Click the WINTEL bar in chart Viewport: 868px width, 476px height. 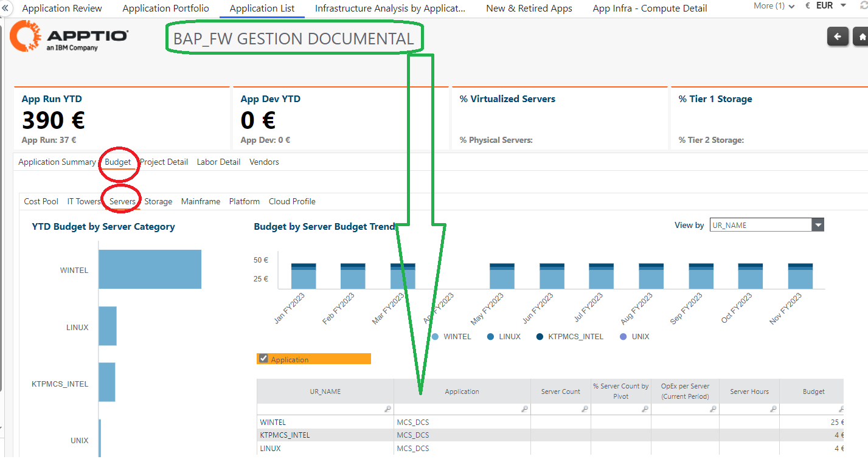coord(150,269)
